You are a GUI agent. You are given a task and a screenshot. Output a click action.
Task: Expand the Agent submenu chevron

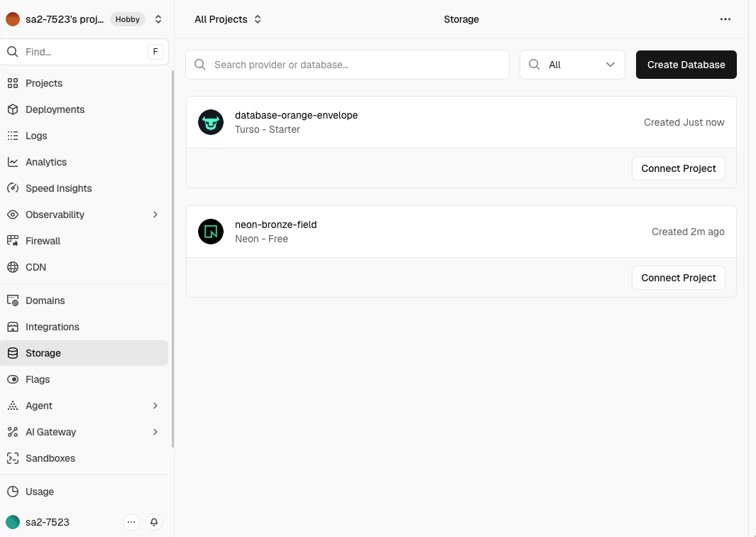(155, 406)
